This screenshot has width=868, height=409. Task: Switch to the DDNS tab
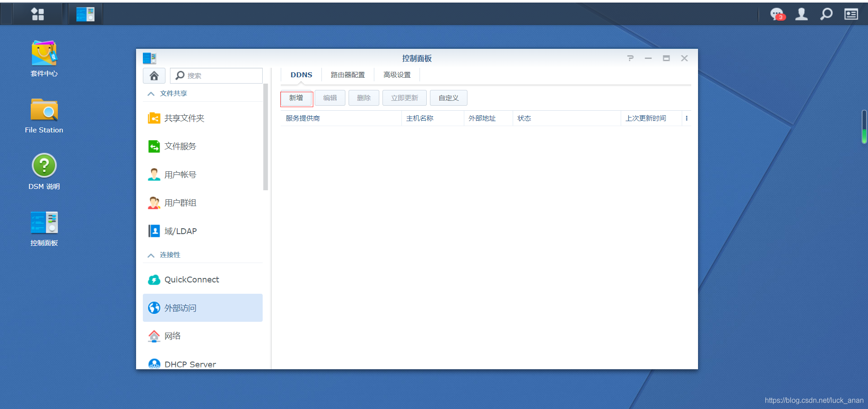(x=301, y=75)
